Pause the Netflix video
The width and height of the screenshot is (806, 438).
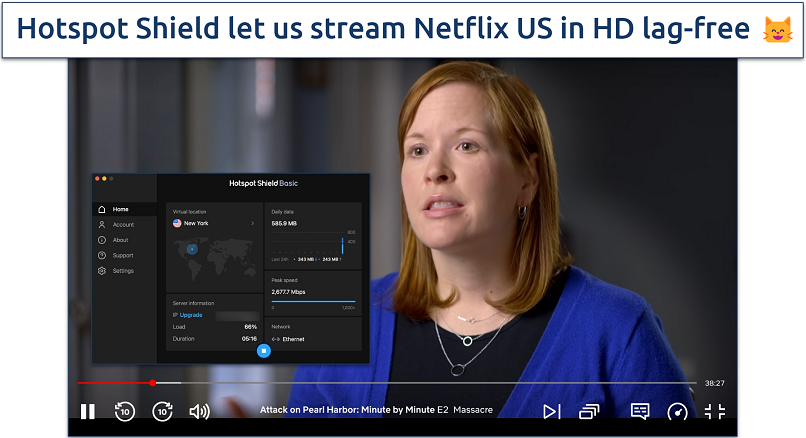click(x=88, y=411)
